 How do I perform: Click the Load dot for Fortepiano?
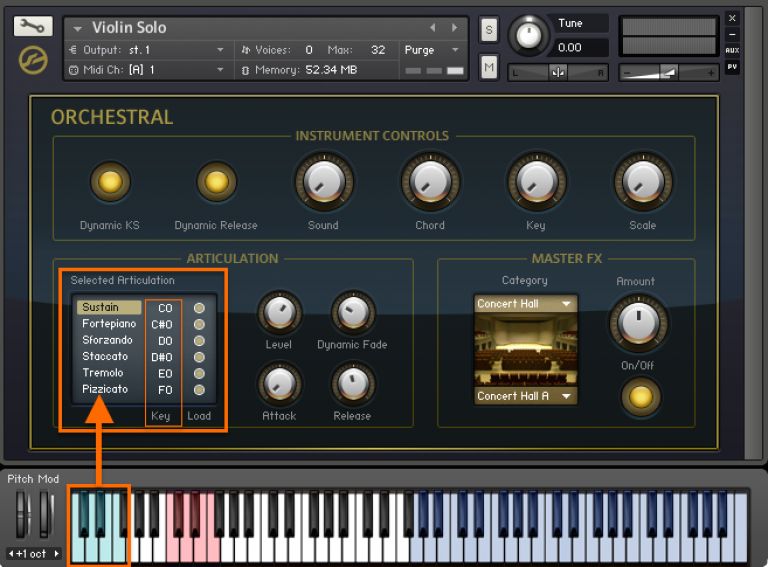pyautogui.click(x=199, y=324)
